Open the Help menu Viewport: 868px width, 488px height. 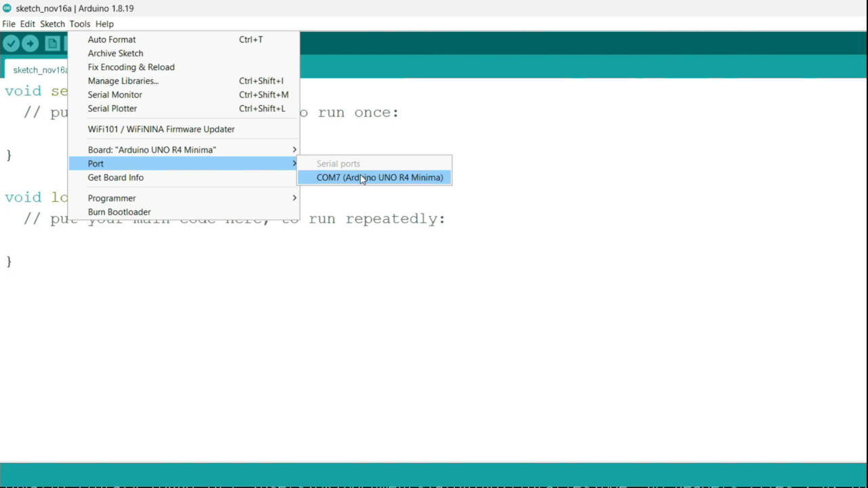click(x=104, y=24)
